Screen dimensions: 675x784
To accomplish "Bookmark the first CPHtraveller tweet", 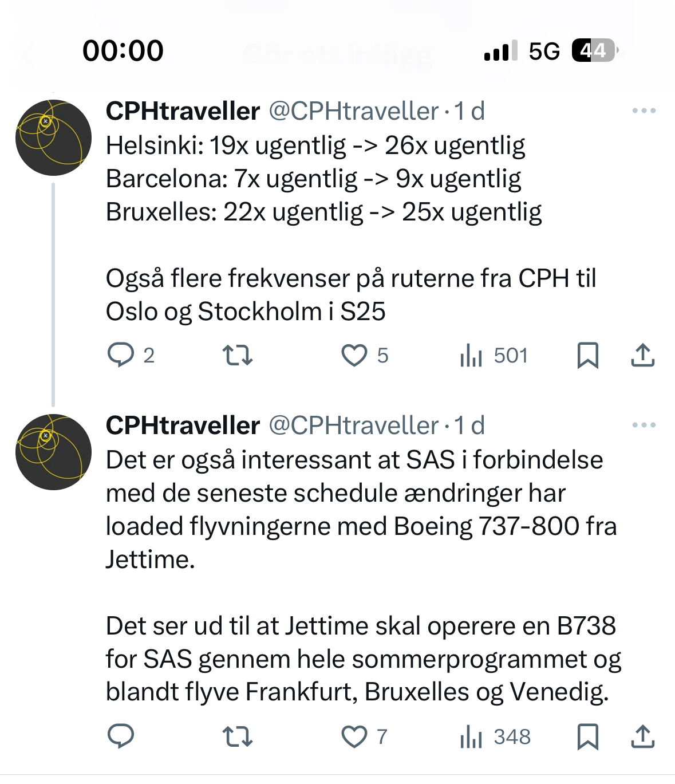I will [x=587, y=356].
